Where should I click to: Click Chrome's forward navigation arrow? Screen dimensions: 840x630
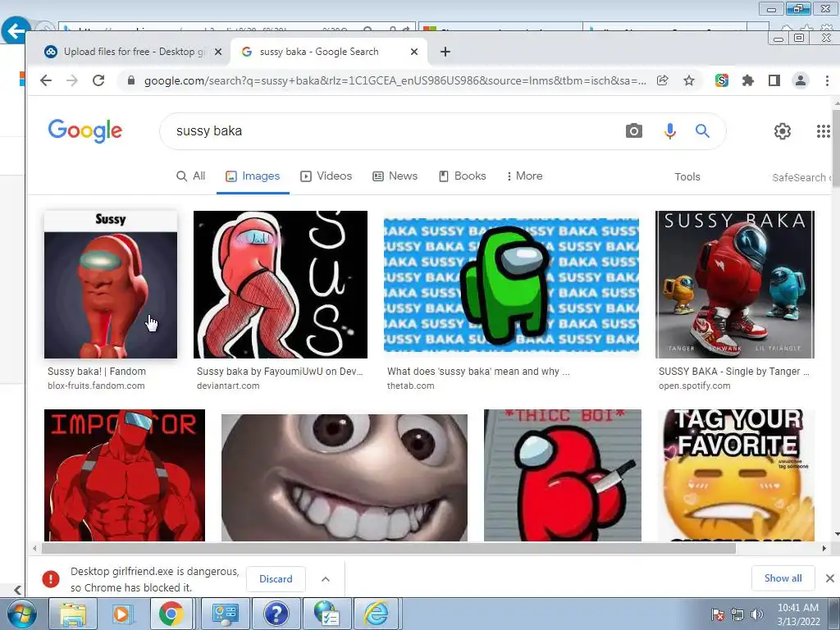pos(72,81)
